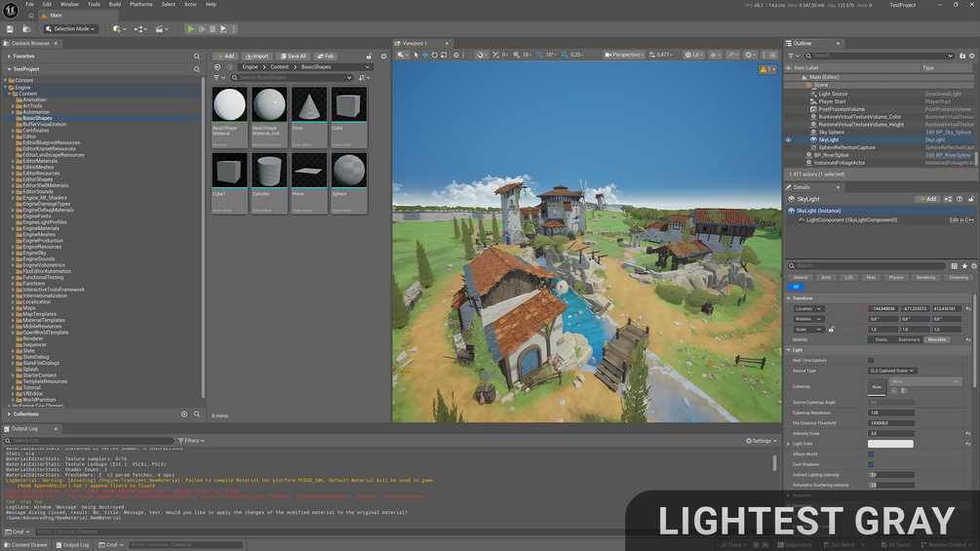Click the Save All button

(x=293, y=57)
